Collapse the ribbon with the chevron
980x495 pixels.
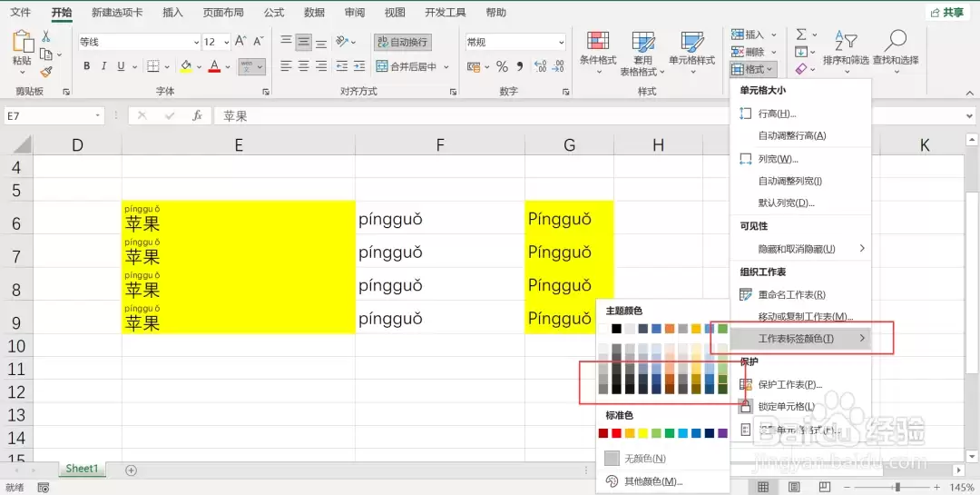click(969, 93)
